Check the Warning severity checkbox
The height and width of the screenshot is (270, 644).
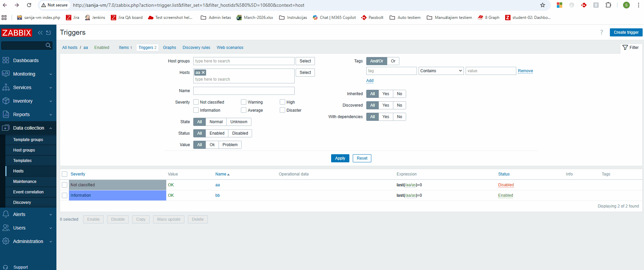tap(244, 102)
